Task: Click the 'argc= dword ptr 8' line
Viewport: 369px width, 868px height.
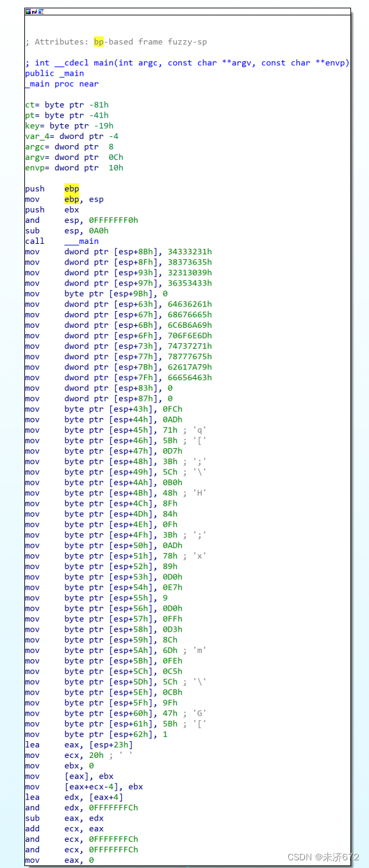Action: pyautogui.click(x=69, y=147)
